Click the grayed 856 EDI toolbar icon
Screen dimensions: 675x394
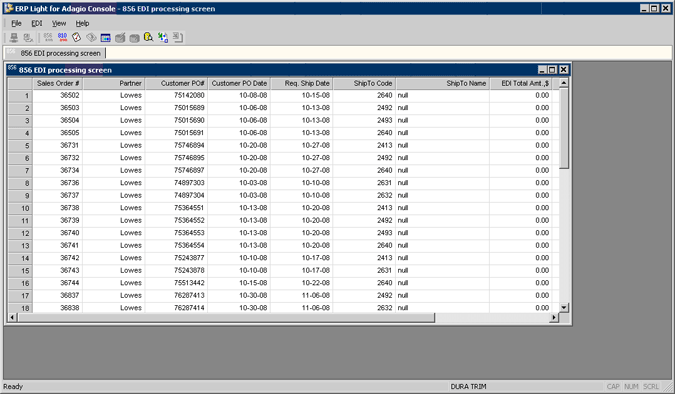48,38
